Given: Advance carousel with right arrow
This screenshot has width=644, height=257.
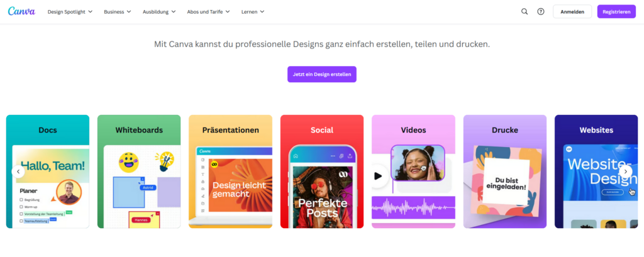Looking at the screenshot, I should pyautogui.click(x=626, y=171).
